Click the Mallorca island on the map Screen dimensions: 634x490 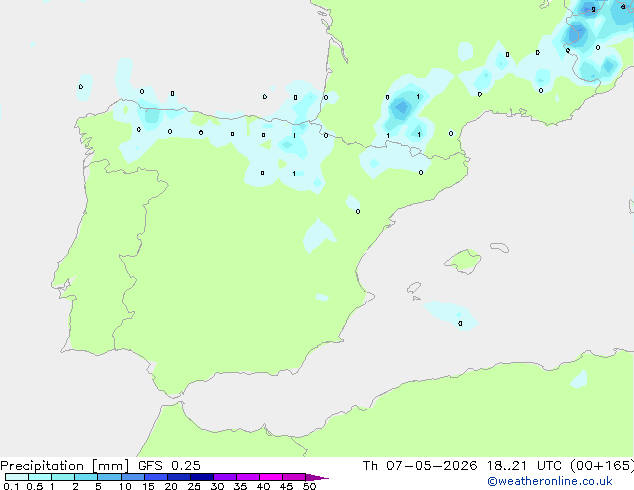click(x=464, y=261)
